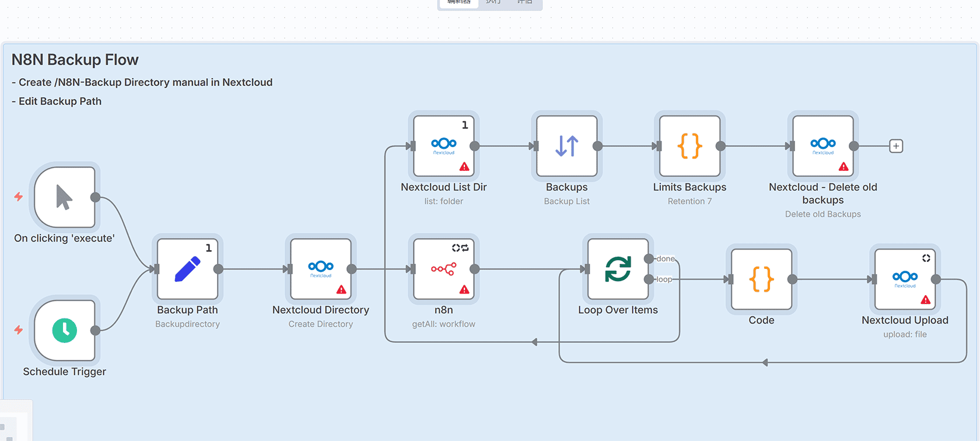Select the Nextcloud List Dir node
The height and width of the screenshot is (441, 980).
[443, 146]
